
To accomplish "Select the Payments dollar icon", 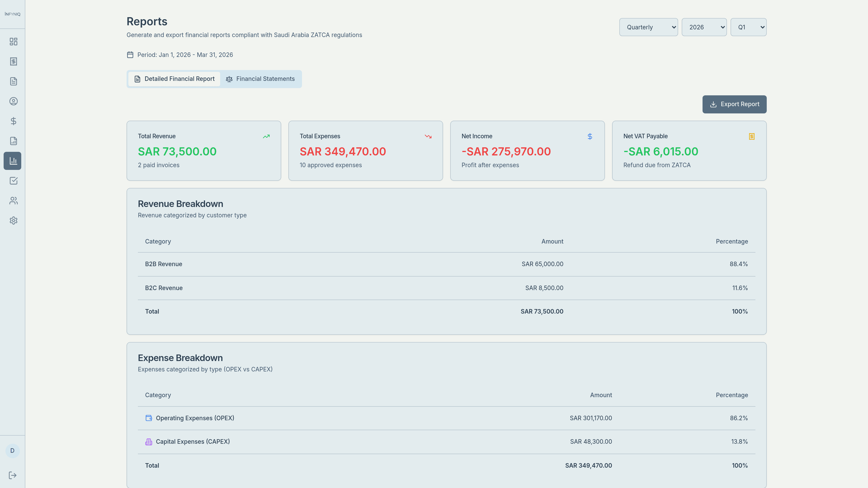I will 13,121.
